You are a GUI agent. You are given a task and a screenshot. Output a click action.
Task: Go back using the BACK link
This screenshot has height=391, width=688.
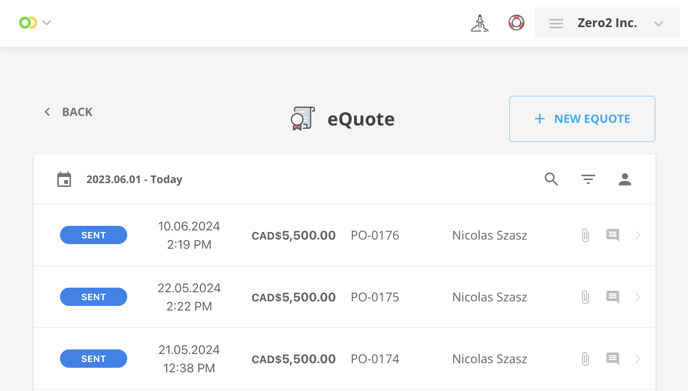(68, 112)
